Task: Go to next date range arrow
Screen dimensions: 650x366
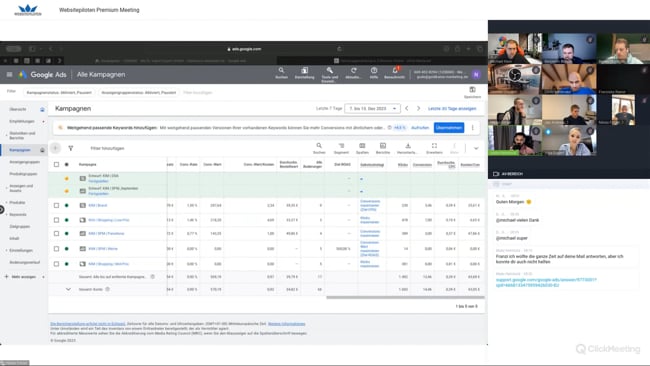Action: (418, 108)
